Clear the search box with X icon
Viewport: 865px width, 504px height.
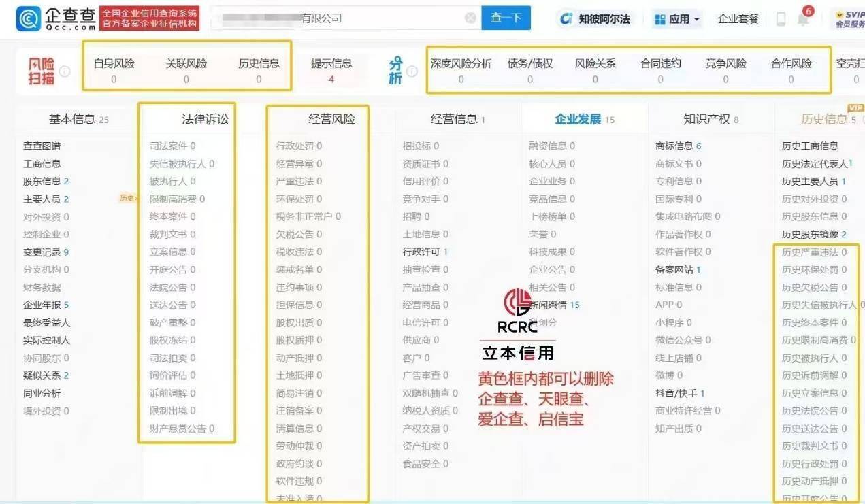click(470, 18)
